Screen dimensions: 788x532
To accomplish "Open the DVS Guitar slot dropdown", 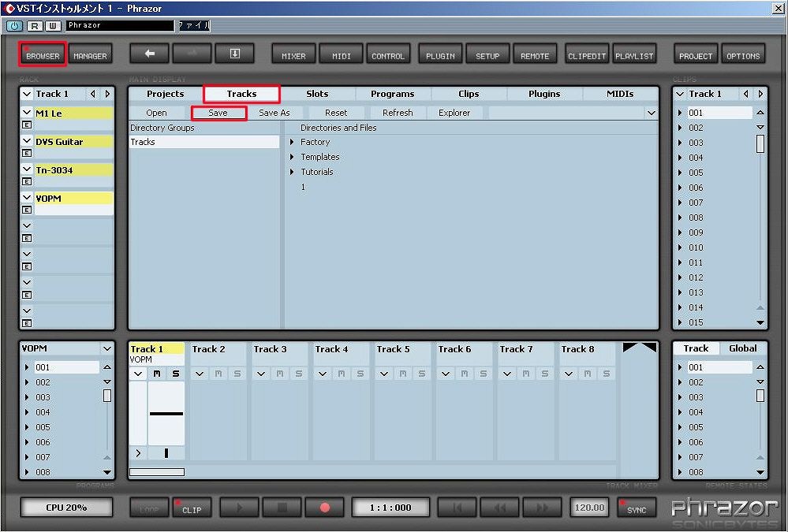I will [27, 142].
